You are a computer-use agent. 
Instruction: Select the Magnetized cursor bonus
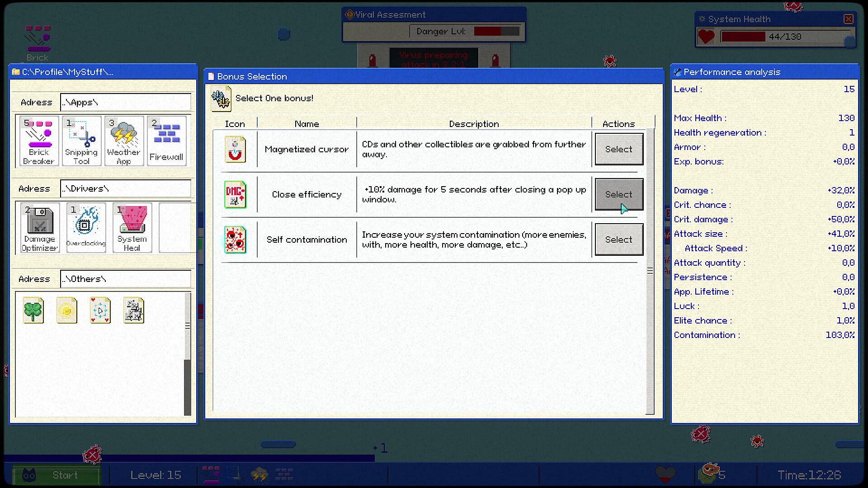pos(619,149)
